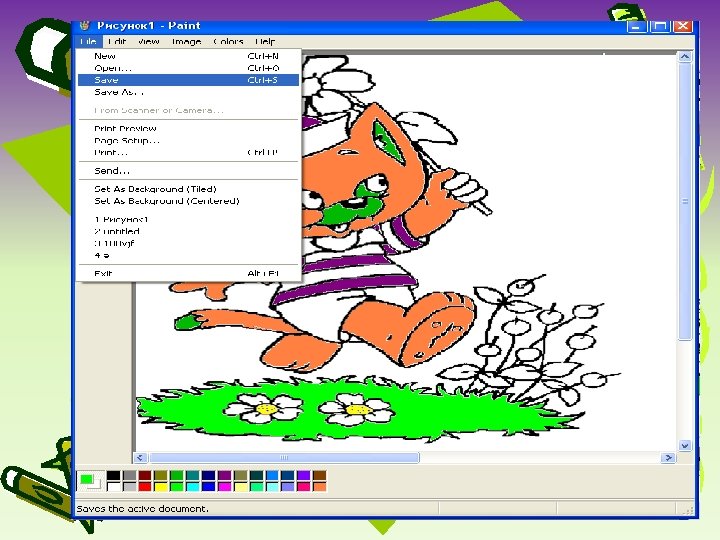Open the Help menu
The height and width of the screenshot is (540, 720).
click(265, 41)
